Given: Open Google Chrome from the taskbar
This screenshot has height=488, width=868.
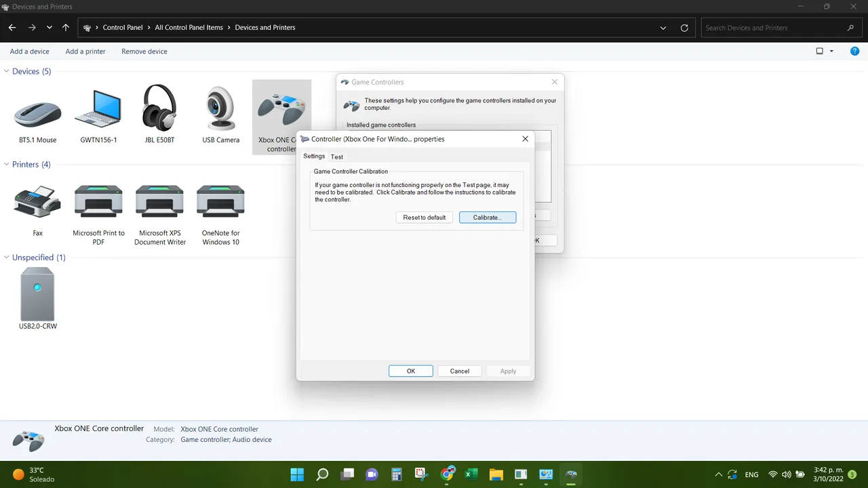Looking at the screenshot, I should 446,474.
